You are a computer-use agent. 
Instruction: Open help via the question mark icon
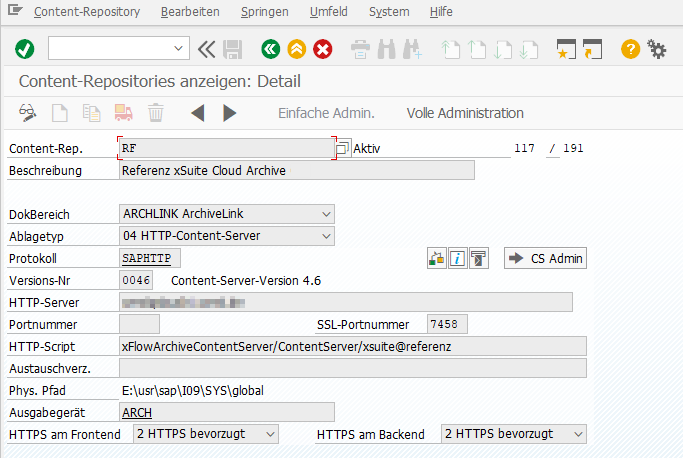(x=630, y=48)
